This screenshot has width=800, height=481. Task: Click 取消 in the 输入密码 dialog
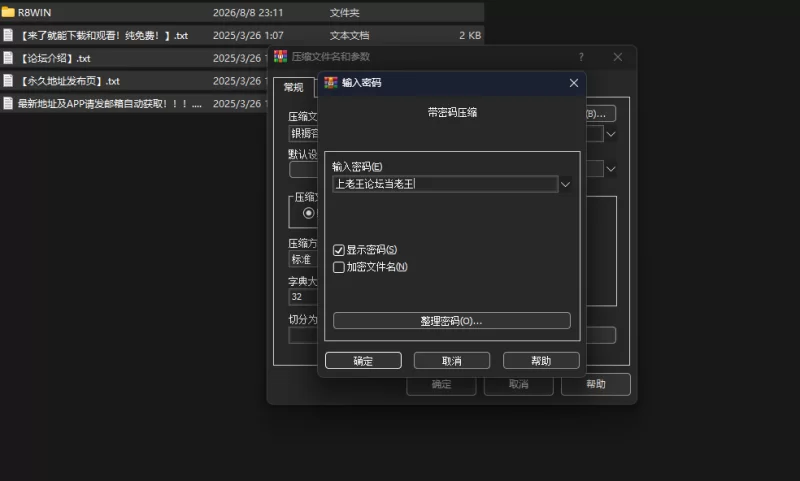452,361
